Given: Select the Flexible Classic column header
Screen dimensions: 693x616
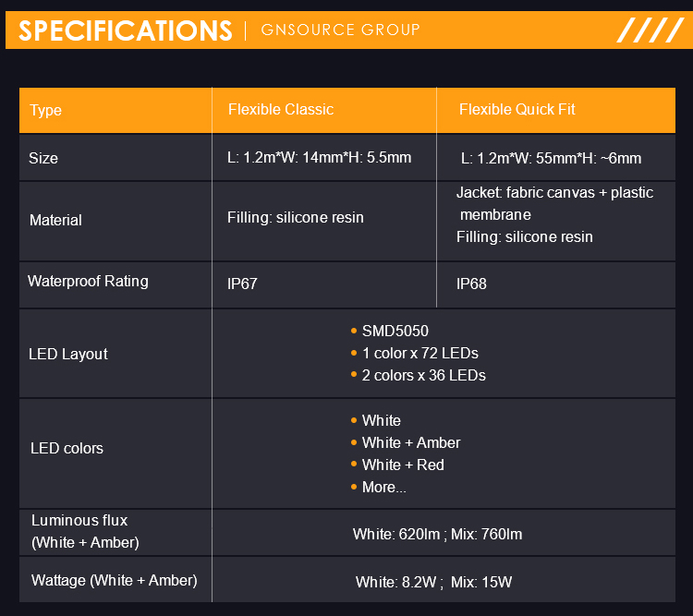Looking at the screenshot, I should pyautogui.click(x=281, y=109).
